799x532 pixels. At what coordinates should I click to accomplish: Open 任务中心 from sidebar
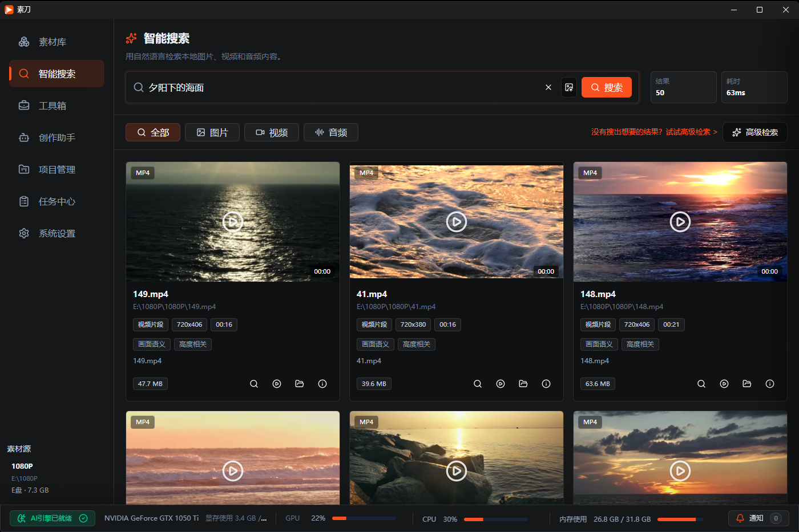[57, 202]
